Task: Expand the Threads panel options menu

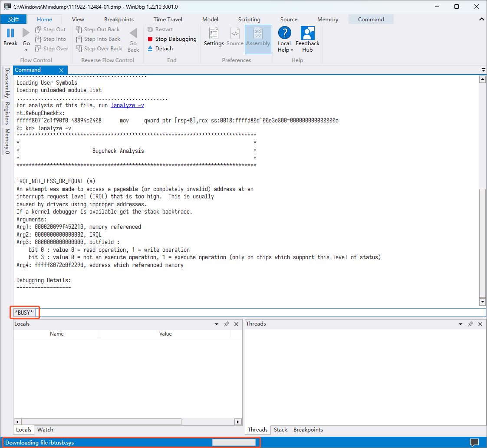Action: click(x=461, y=324)
